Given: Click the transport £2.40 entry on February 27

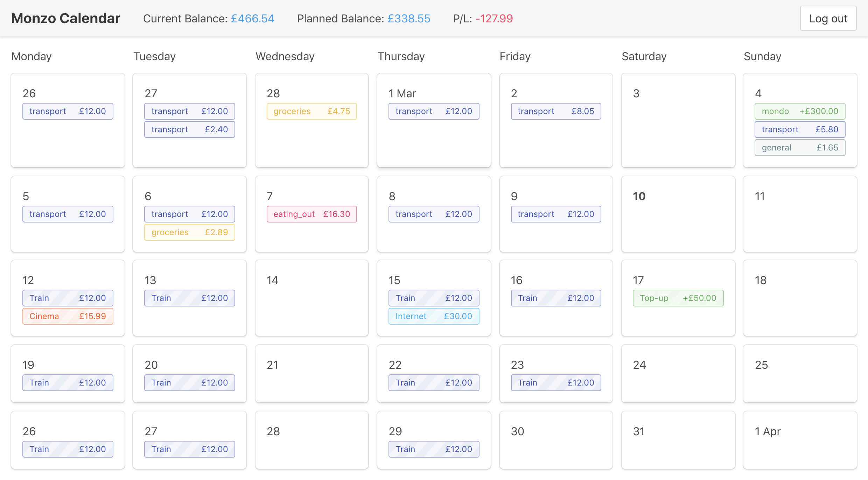Looking at the screenshot, I should (x=189, y=129).
